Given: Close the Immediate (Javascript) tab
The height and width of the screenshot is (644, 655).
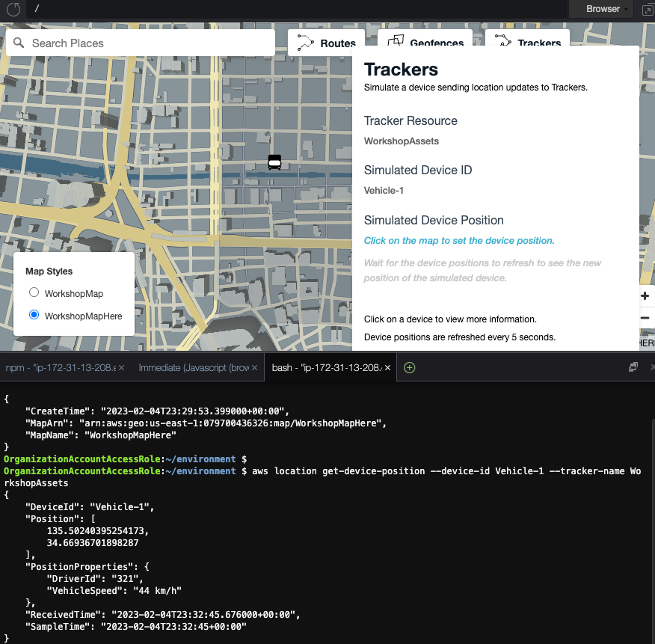Looking at the screenshot, I should [x=254, y=368].
